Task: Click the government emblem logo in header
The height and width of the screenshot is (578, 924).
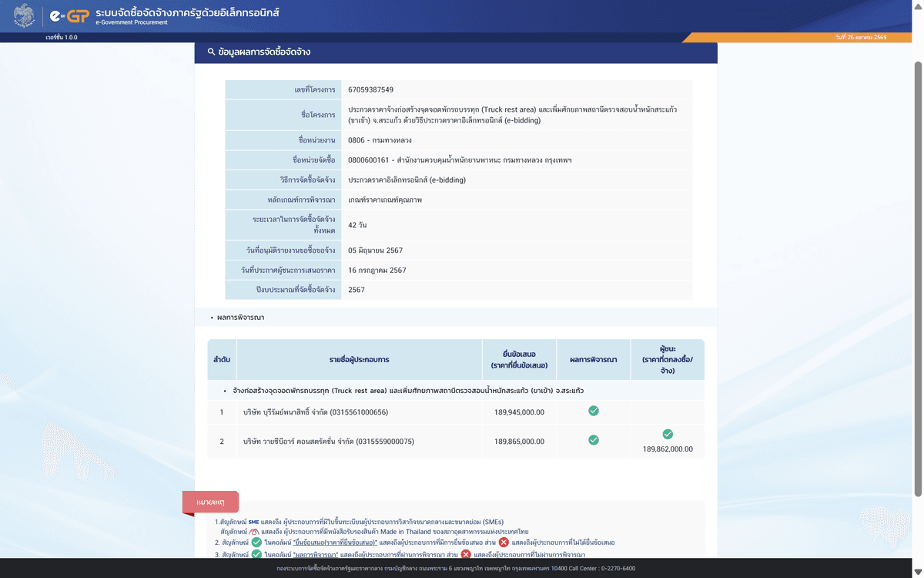Action: (x=25, y=15)
